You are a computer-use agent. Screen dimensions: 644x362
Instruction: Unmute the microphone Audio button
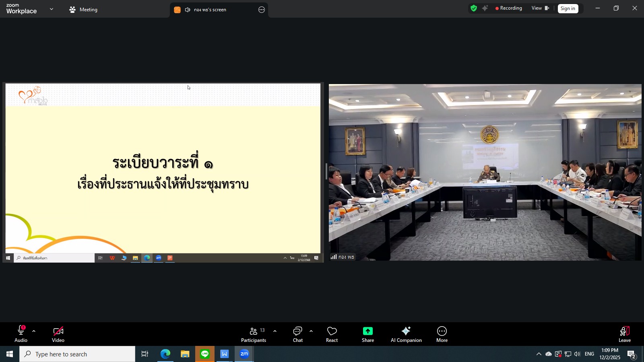point(21,334)
